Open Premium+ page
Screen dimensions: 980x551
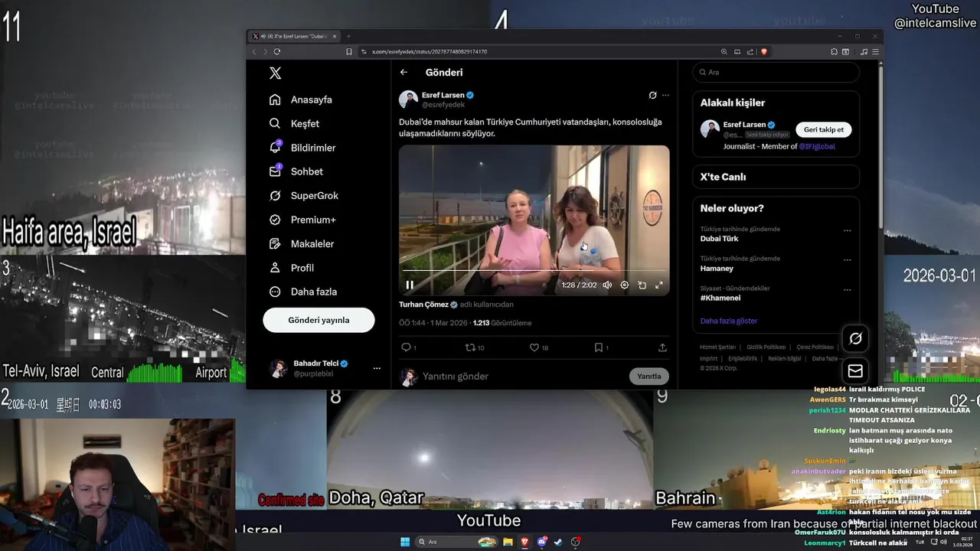pyautogui.click(x=302, y=220)
